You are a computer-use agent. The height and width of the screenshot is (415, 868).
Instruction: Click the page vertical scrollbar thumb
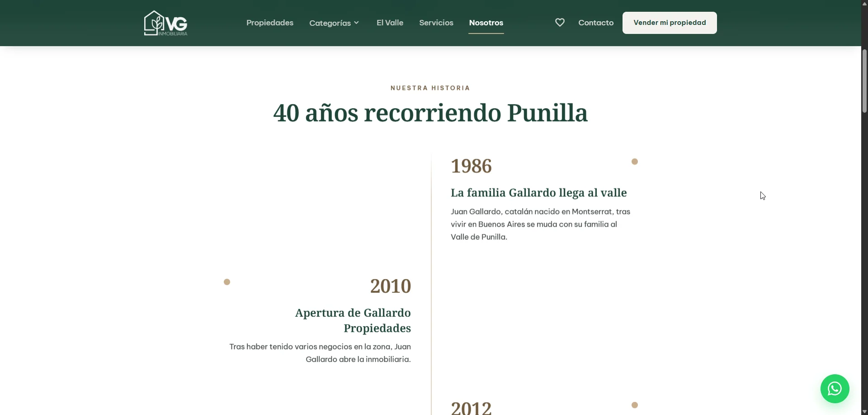(864, 81)
